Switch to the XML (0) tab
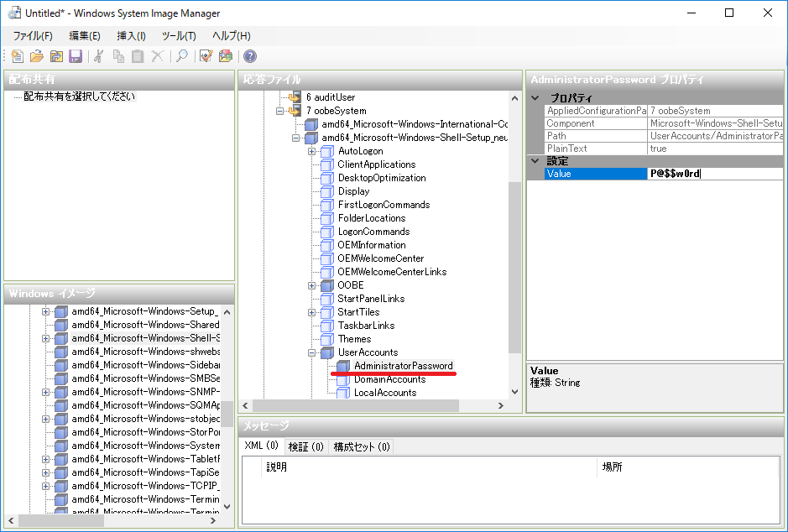788x532 pixels. [x=261, y=446]
